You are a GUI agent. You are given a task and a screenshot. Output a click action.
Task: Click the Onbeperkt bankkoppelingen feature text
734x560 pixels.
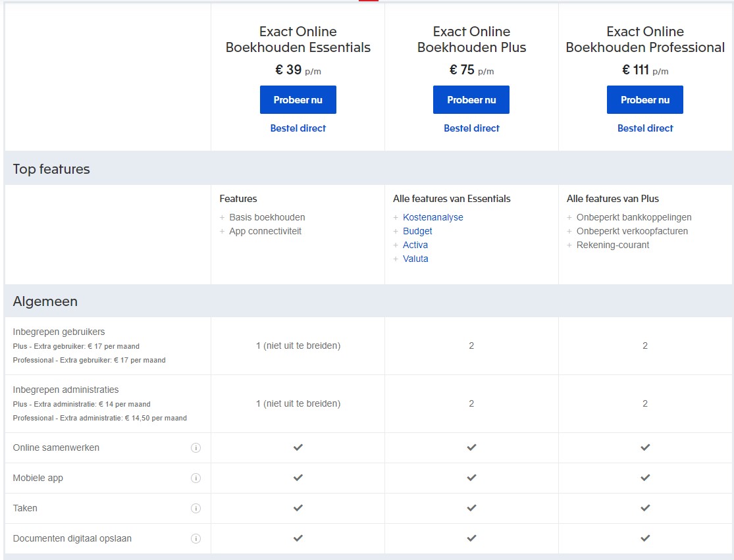634,217
